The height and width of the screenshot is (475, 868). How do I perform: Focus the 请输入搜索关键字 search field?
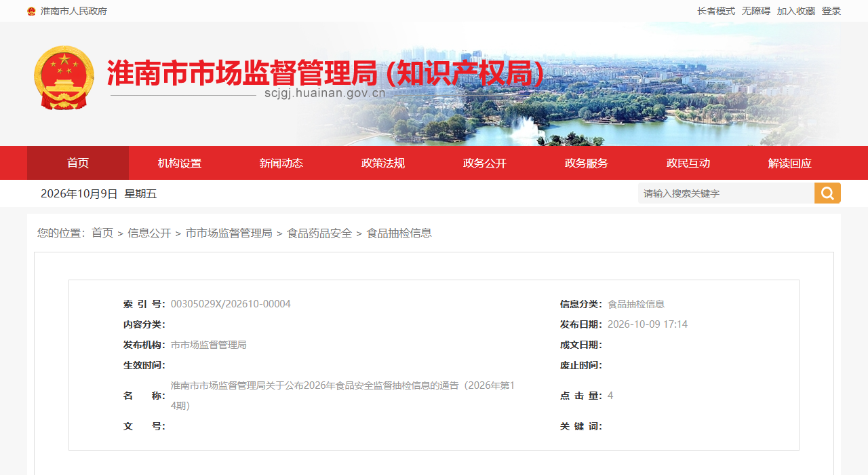coord(726,193)
